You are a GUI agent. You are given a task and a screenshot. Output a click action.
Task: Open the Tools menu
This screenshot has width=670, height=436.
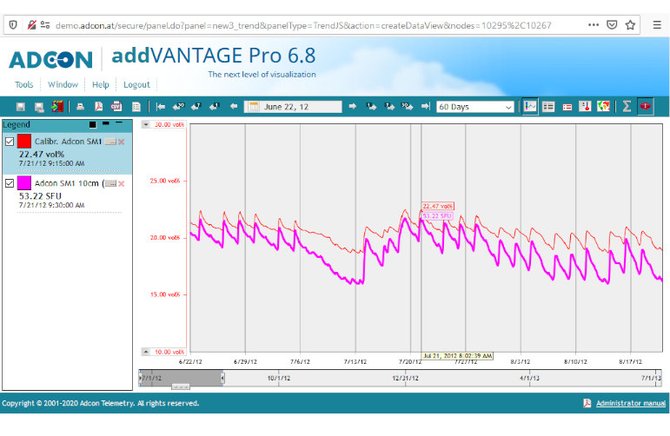point(24,85)
